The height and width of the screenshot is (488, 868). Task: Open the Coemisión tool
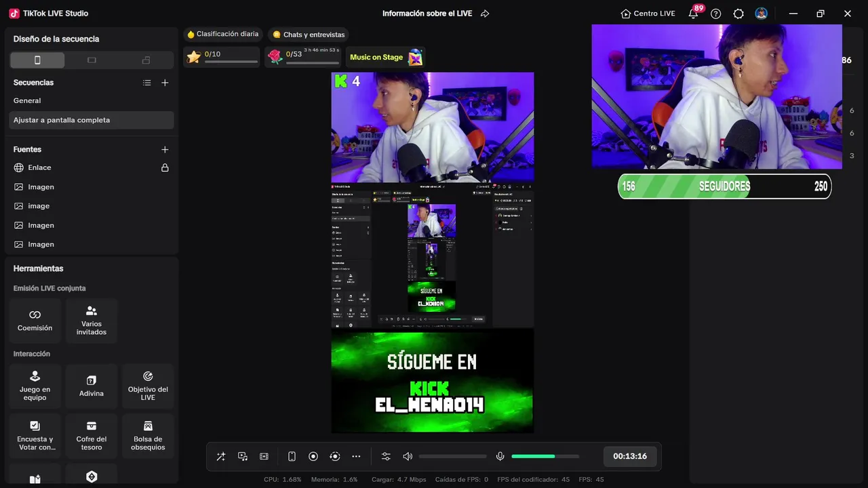(35, 321)
